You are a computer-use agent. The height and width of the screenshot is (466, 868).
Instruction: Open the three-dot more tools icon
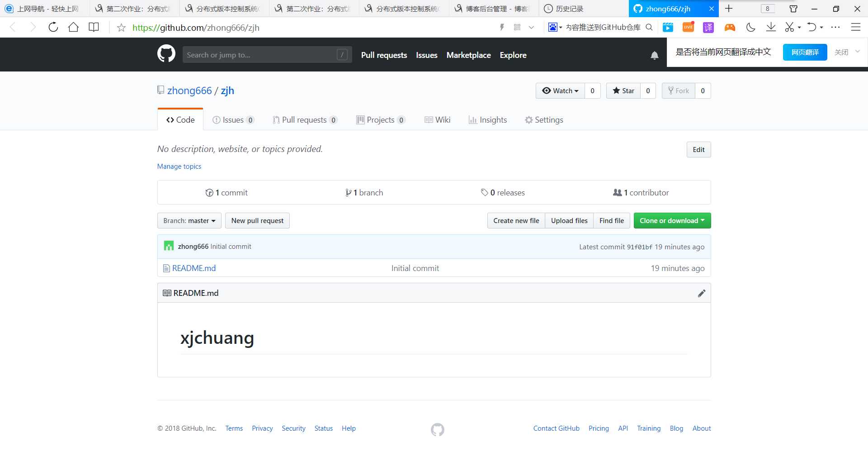coord(835,27)
